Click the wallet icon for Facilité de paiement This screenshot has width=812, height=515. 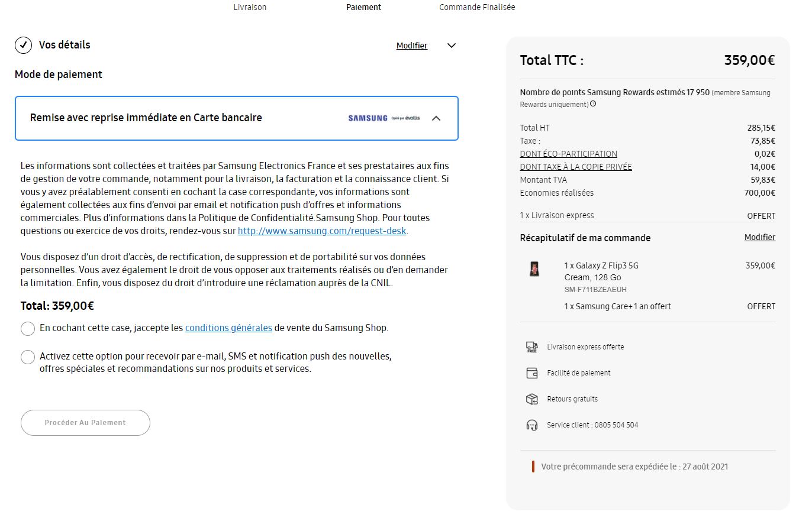531,373
